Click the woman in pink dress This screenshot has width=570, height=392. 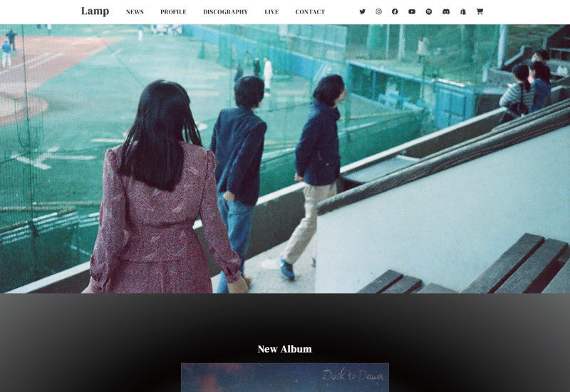pyautogui.click(x=162, y=207)
